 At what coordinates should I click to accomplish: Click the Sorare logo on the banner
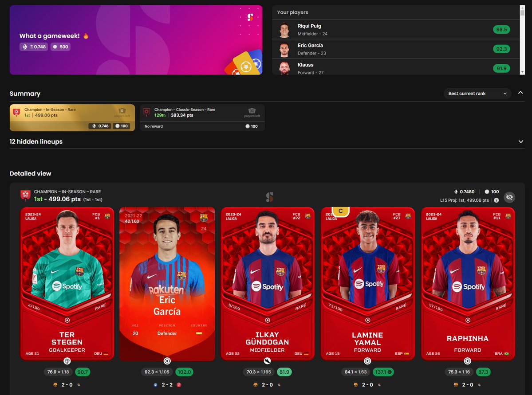pyautogui.click(x=250, y=17)
